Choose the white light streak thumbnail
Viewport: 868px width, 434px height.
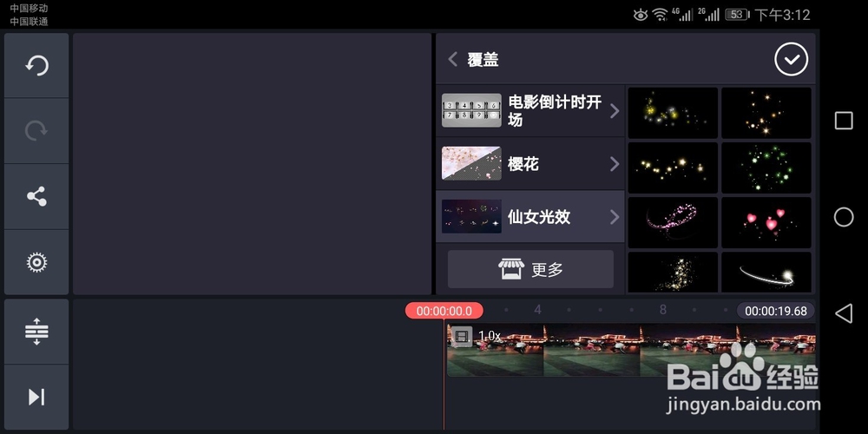click(766, 273)
